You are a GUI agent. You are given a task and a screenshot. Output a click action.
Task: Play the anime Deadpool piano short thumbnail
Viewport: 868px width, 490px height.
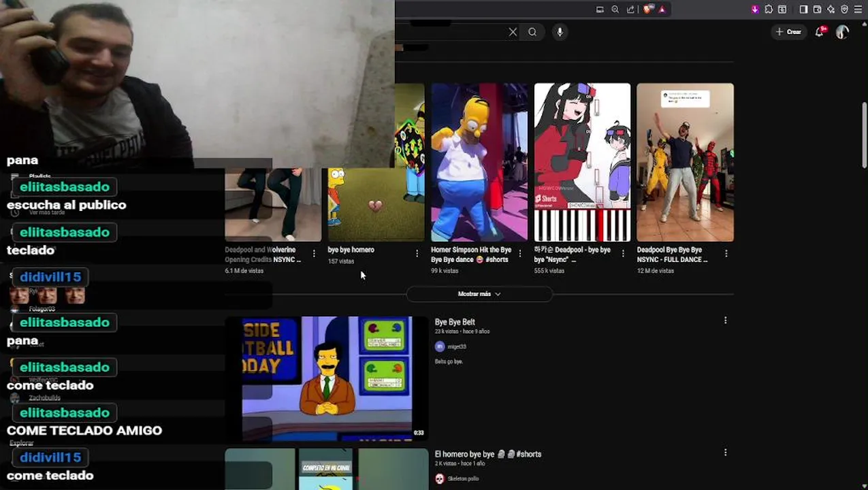click(582, 162)
